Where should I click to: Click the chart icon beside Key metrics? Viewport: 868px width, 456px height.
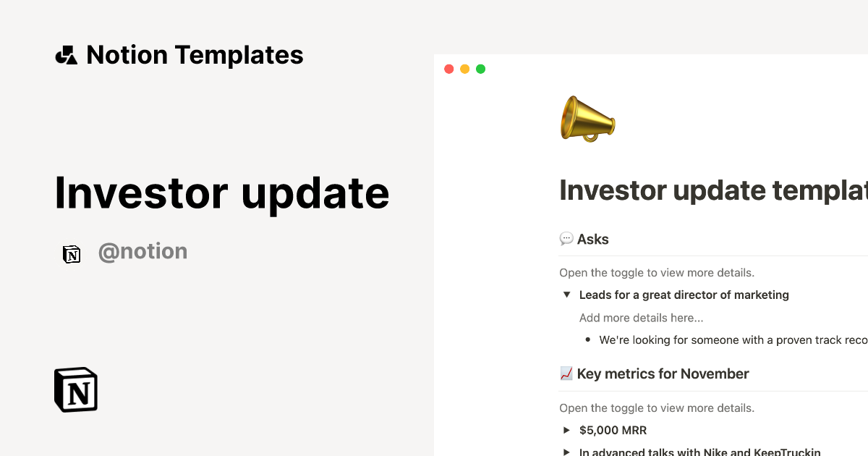[x=566, y=373]
